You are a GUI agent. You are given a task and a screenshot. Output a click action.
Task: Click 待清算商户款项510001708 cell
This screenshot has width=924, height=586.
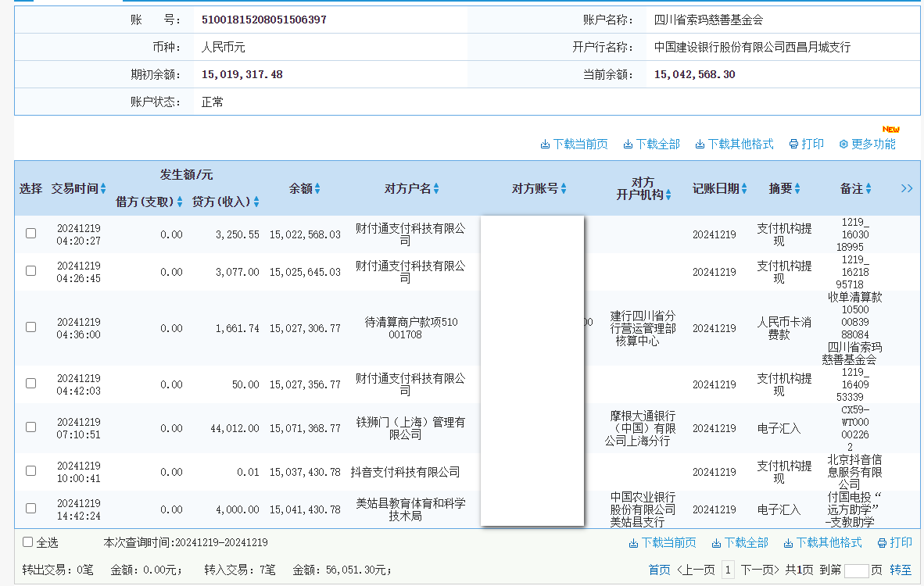point(410,328)
